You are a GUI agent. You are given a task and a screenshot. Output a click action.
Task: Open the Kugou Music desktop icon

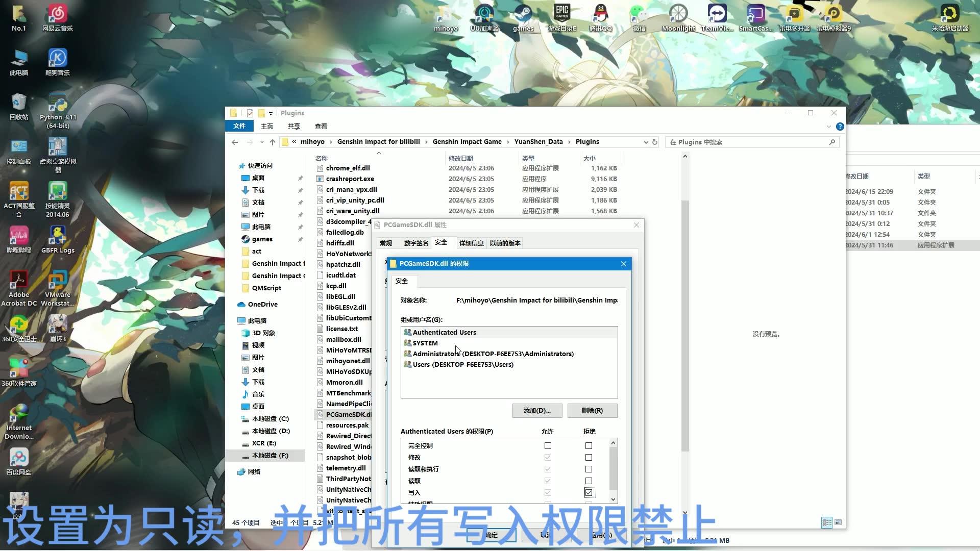click(57, 62)
